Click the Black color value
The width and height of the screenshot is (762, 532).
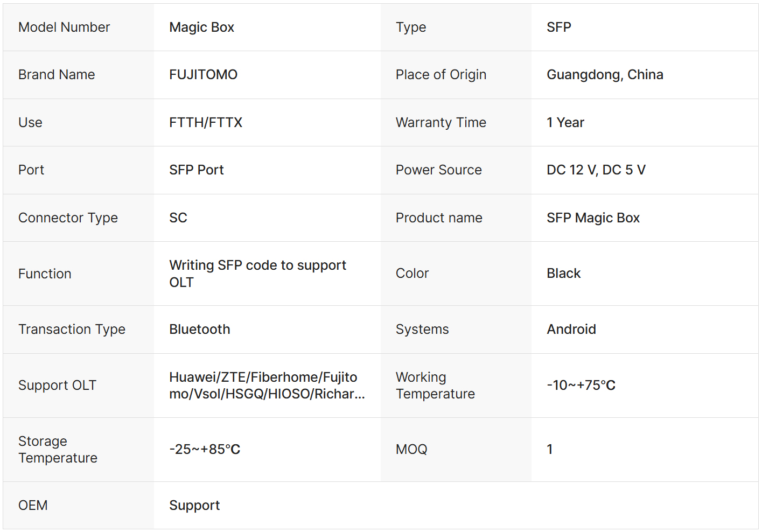tap(563, 274)
